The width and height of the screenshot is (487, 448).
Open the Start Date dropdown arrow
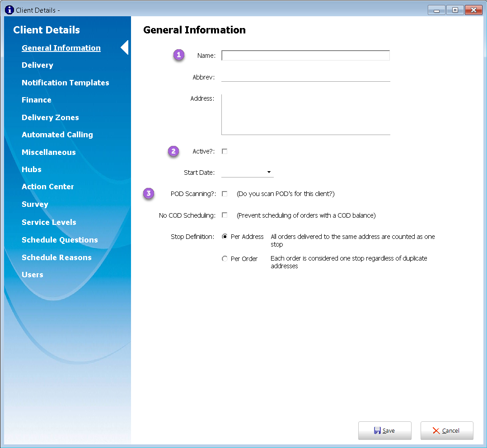click(269, 172)
